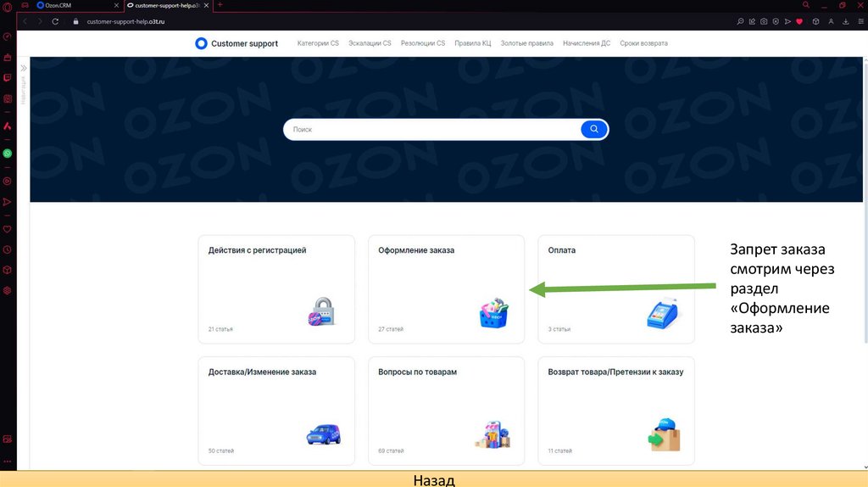868x487 pixels.
Task: Click the '50 статей' label
Action: (x=221, y=451)
